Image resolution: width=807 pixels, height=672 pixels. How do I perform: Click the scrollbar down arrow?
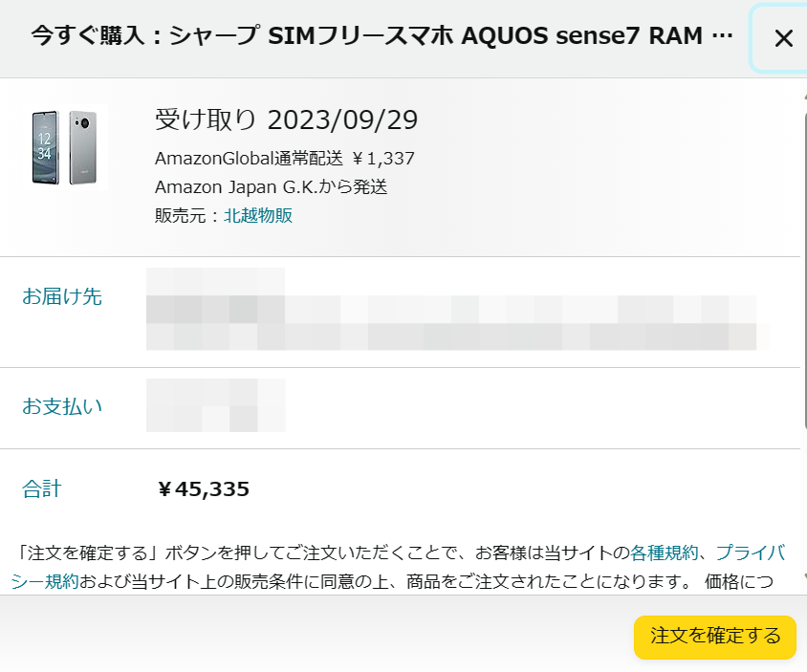pyautogui.click(x=804, y=576)
